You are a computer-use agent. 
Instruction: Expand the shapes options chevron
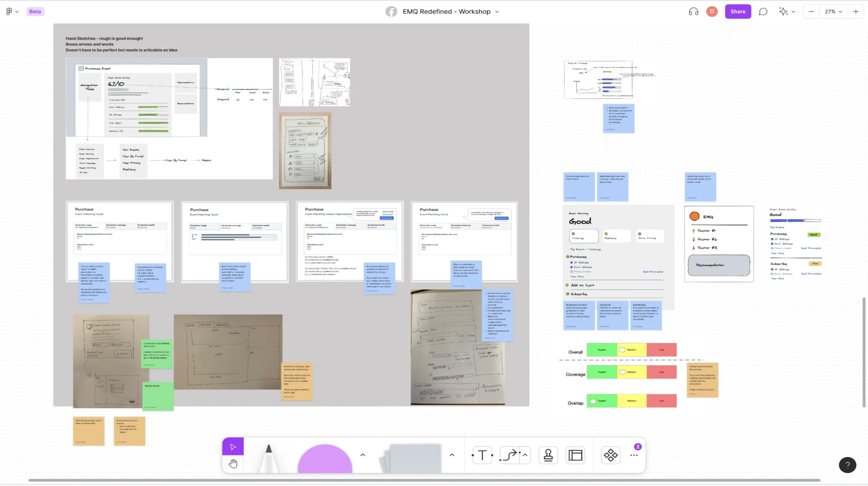click(x=362, y=455)
